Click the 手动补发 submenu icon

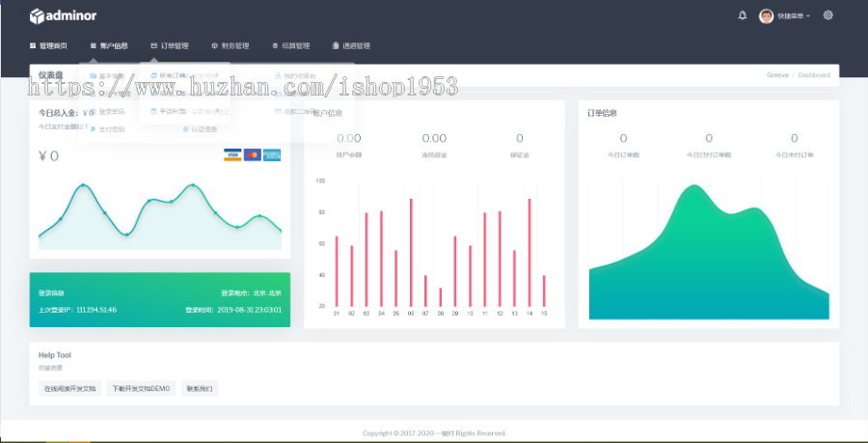(154, 111)
